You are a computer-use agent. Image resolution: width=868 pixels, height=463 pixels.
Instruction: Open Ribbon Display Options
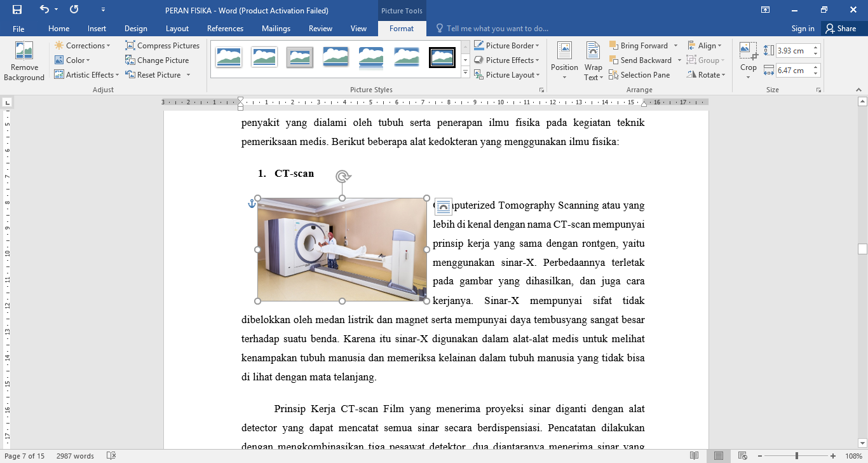765,10
